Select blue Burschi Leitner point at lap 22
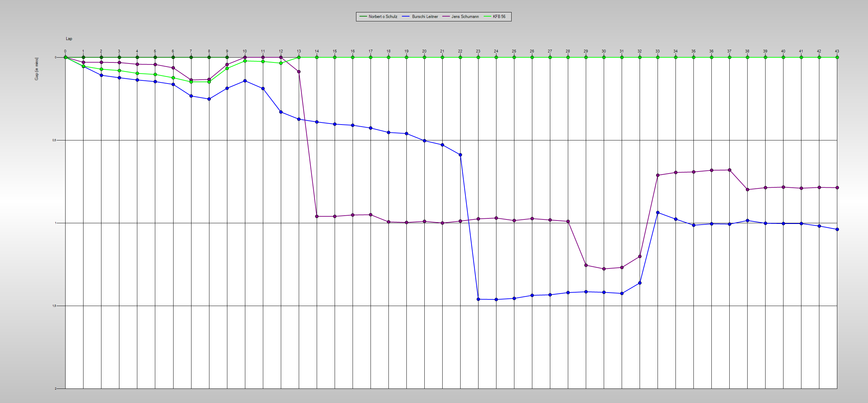868x403 pixels. [x=460, y=155]
